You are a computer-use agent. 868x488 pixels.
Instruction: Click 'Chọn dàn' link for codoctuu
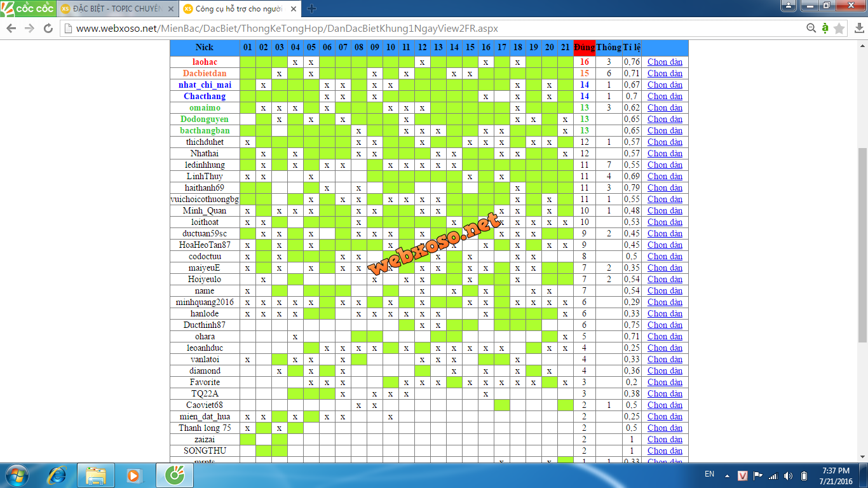[665, 256]
